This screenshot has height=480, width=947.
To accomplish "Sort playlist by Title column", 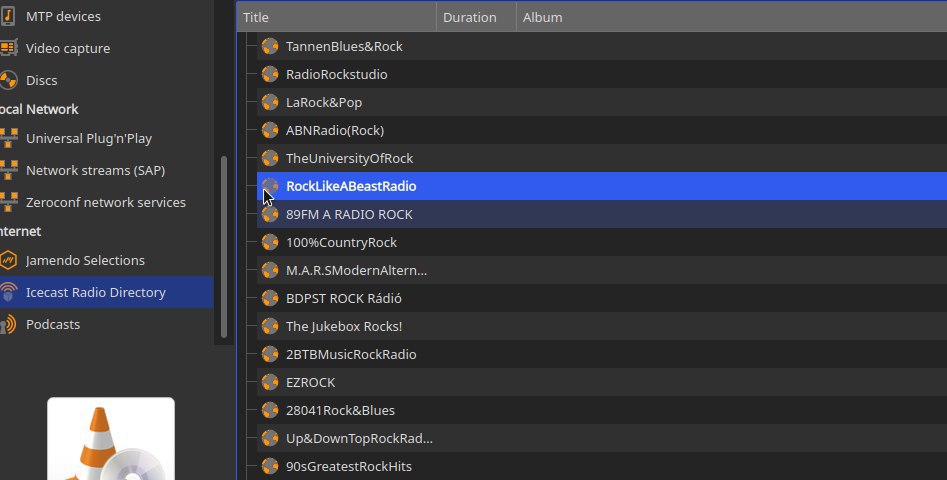I will point(336,17).
